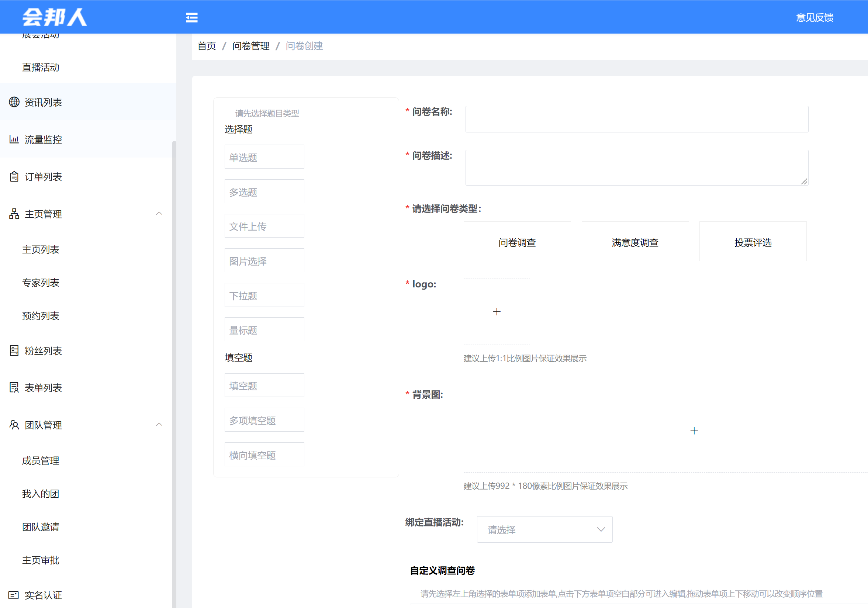868x608 pixels.
Task: Click the bar chart icon for 流量监控
Action: point(14,139)
